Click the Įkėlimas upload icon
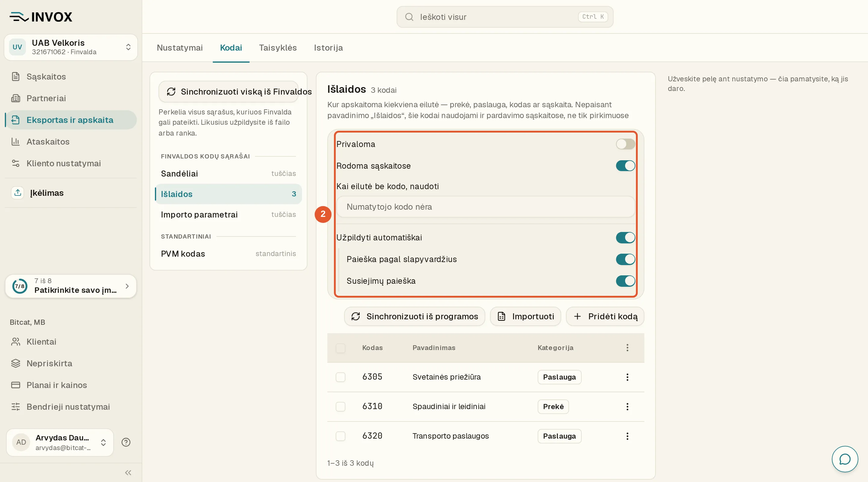The height and width of the screenshot is (482, 868). [17, 193]
